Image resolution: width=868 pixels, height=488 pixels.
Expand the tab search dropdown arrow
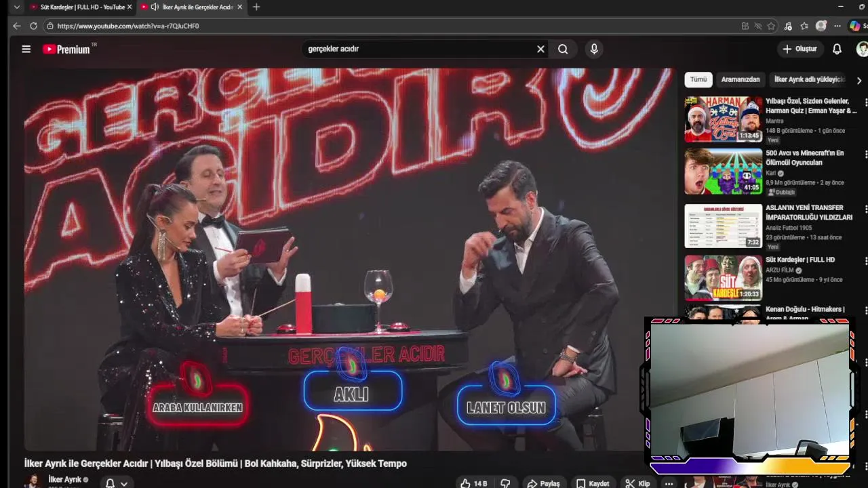pyautogui.click(x=17, y=7)
